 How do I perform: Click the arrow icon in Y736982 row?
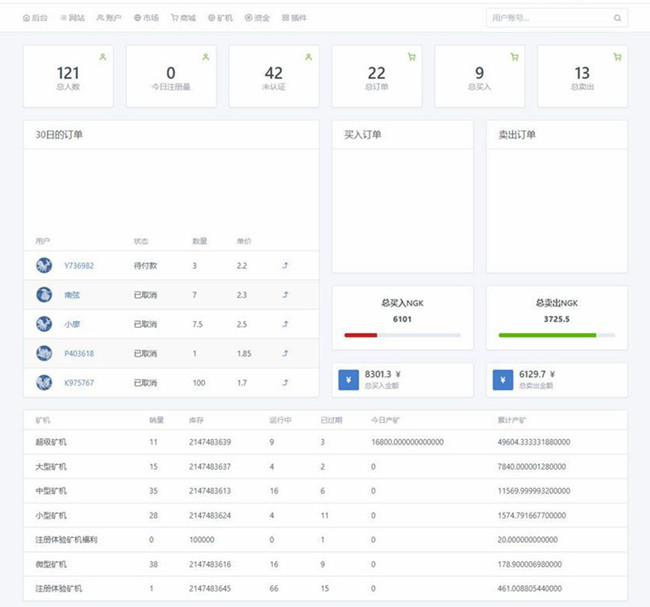(x=286, y=266)
